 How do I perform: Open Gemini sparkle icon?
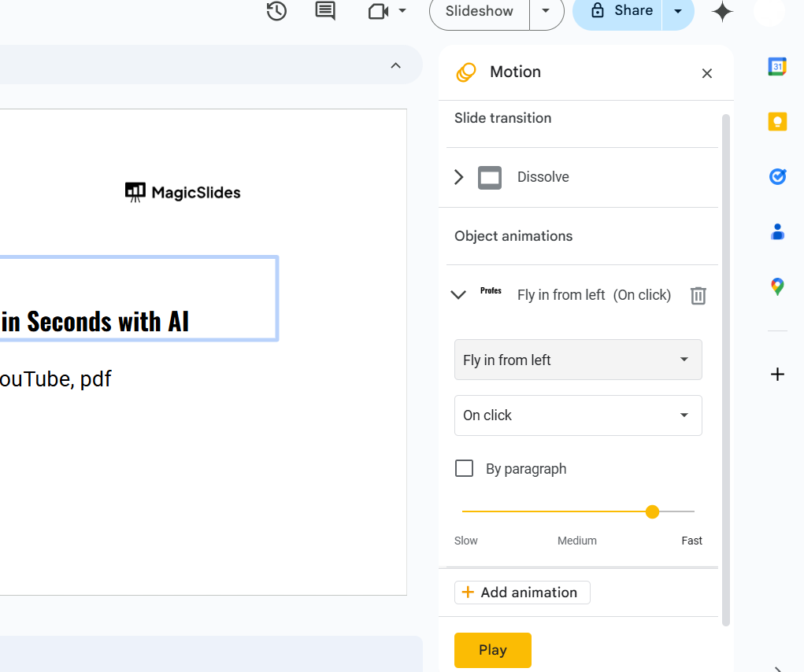point(722,11)
